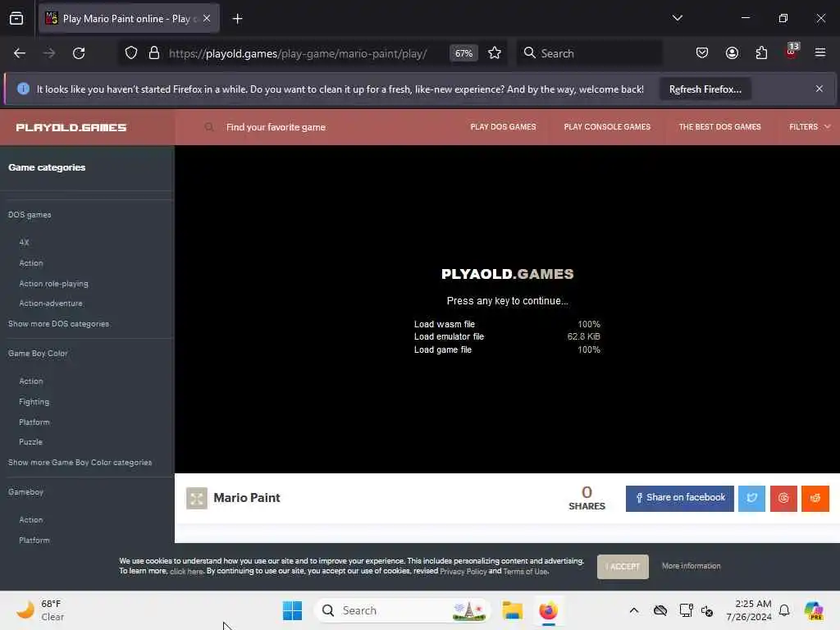
Task: Select Fighting under Game Boy Color
Action: tap(34, 402)
